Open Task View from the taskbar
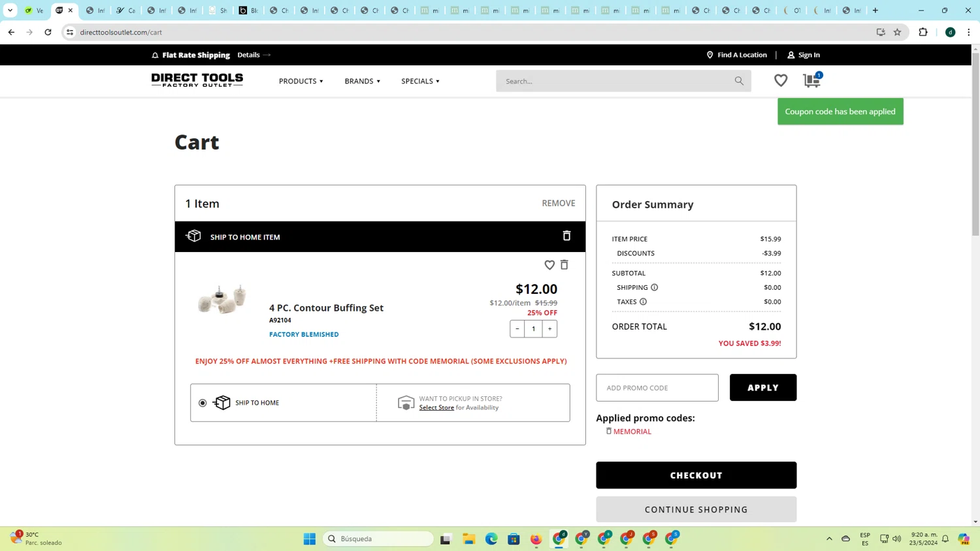The image size is (980, 551). (x=446, y=539)
